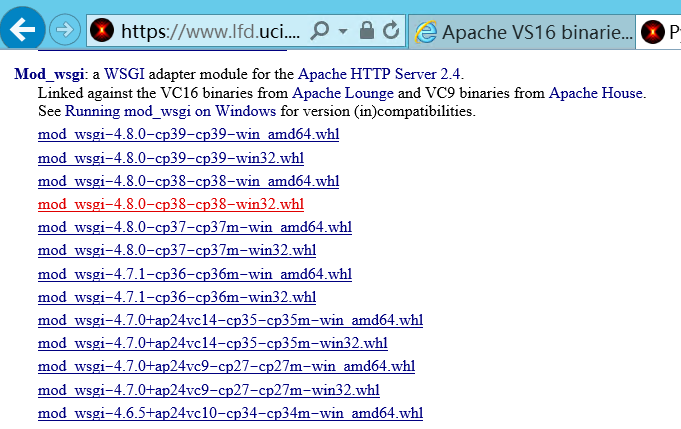Download mod_wsgi-4.7.0+ap24vc9-cp27-cp27m-win_amd64.whl
Image resolution: width=681 pixels, height=429 pixels.
pyautogui.click(x=226, y=366)
